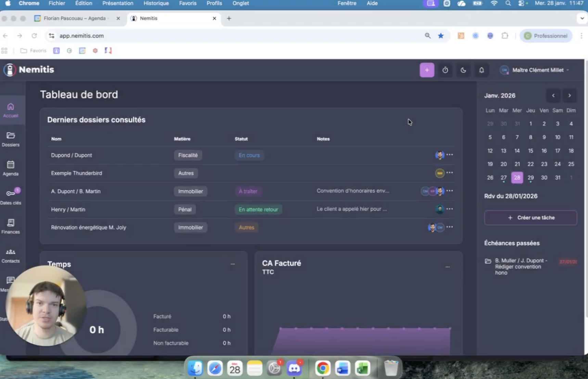This screenshot has width=588, height=379.
Task: Open options for Dupond / Dupont row
Action: pyautogui.click(x=449, y=155)
